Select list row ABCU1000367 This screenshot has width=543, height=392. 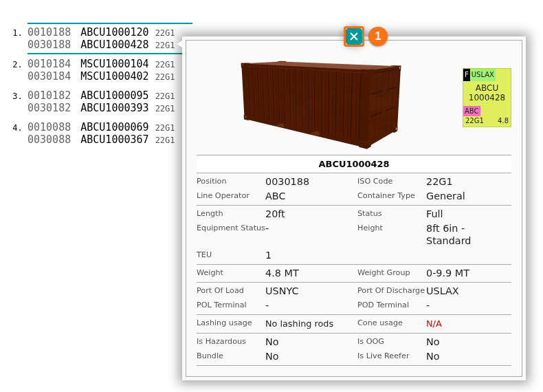(101, 140)
